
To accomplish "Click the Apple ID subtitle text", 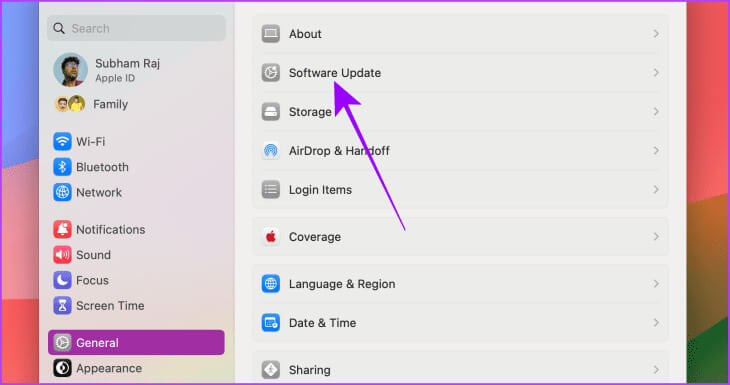I will tap(115, 78).
